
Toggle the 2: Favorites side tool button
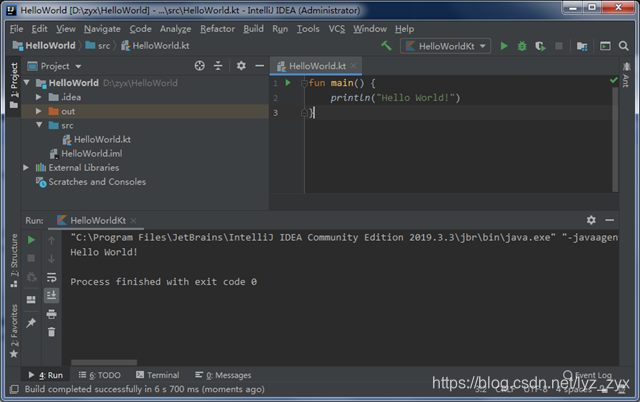pos(14,331)
